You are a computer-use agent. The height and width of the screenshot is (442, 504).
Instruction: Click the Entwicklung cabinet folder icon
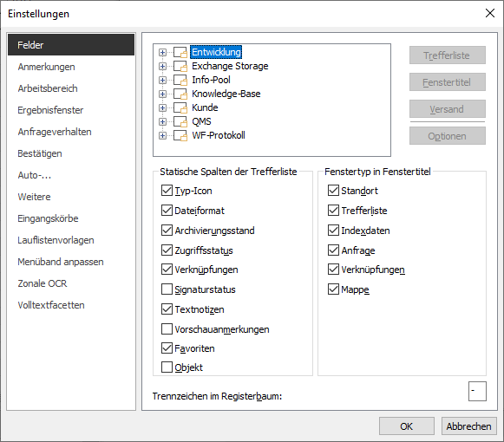pyautogui.click(x=180, y=52)
